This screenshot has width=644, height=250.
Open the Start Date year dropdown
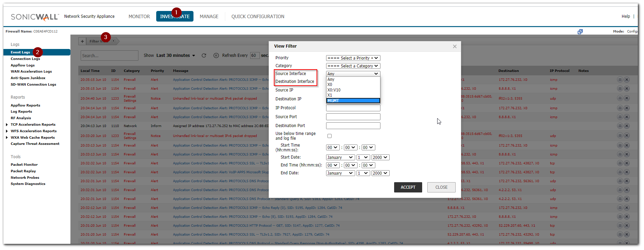click(x=380, y=158)
